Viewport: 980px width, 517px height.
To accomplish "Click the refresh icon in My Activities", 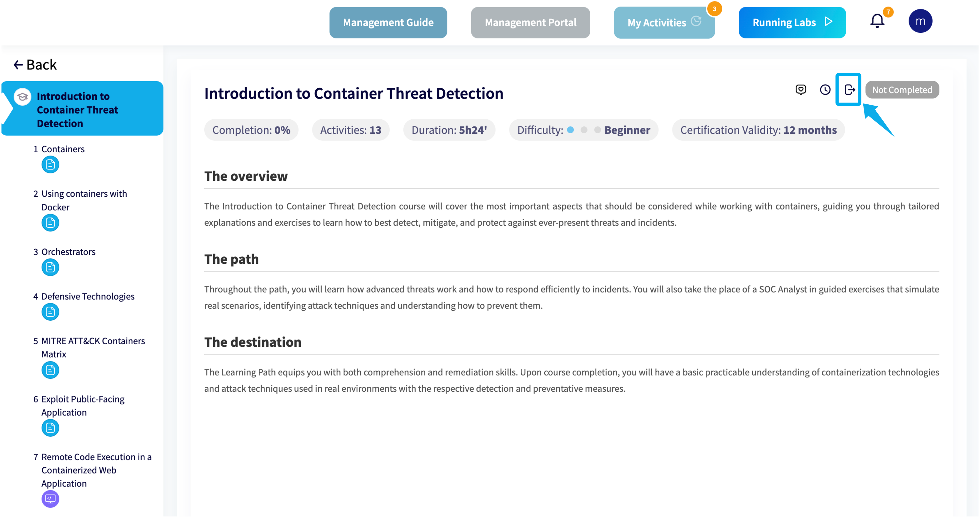I will (x=696, y=21).
